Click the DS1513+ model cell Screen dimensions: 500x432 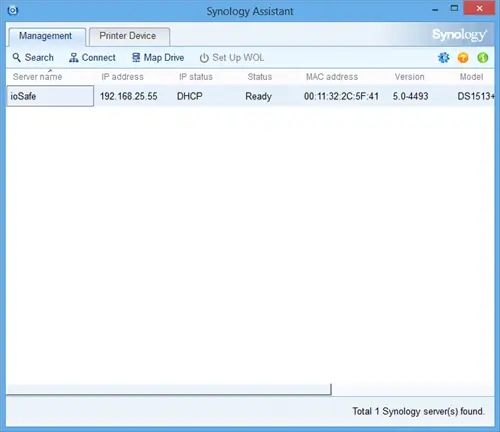(x=476, y=96)
